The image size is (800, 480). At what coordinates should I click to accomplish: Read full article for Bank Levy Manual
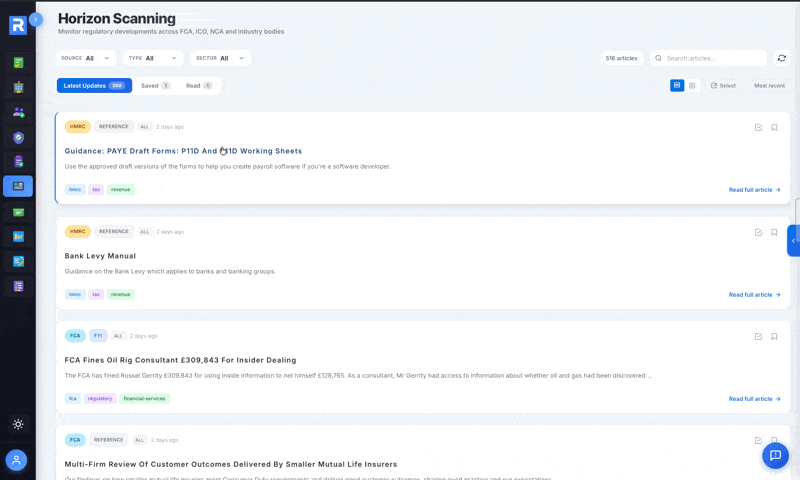[x=755, y=295]
